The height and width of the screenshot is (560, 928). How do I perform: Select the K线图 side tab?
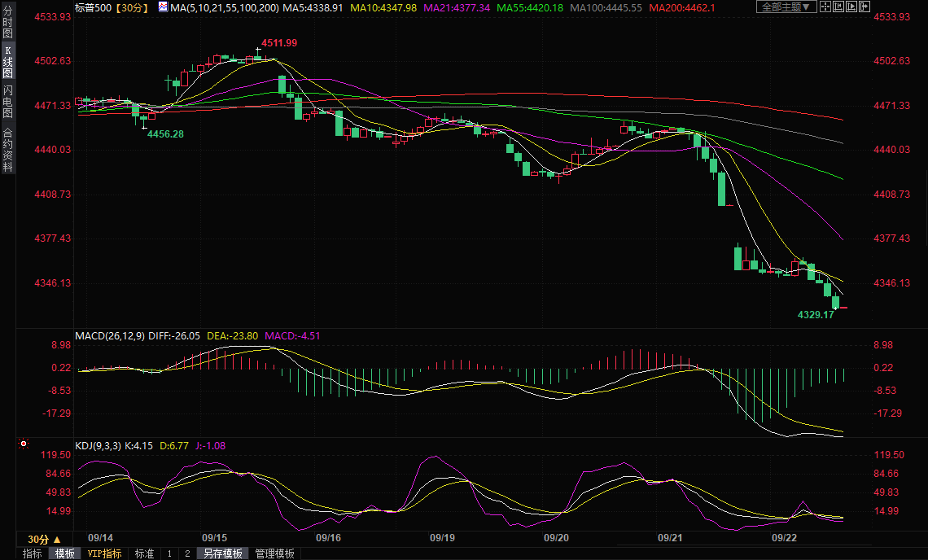click(x=7, y=62)
